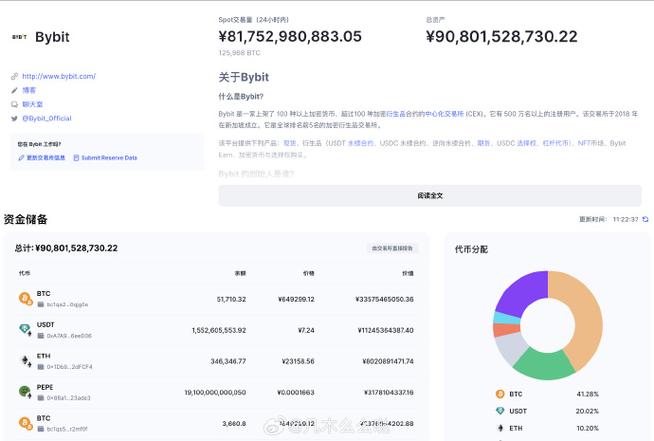Click the ETH icon in reserves table
The height and width of the screenshot is (441, 654).
tap(26, 361)
